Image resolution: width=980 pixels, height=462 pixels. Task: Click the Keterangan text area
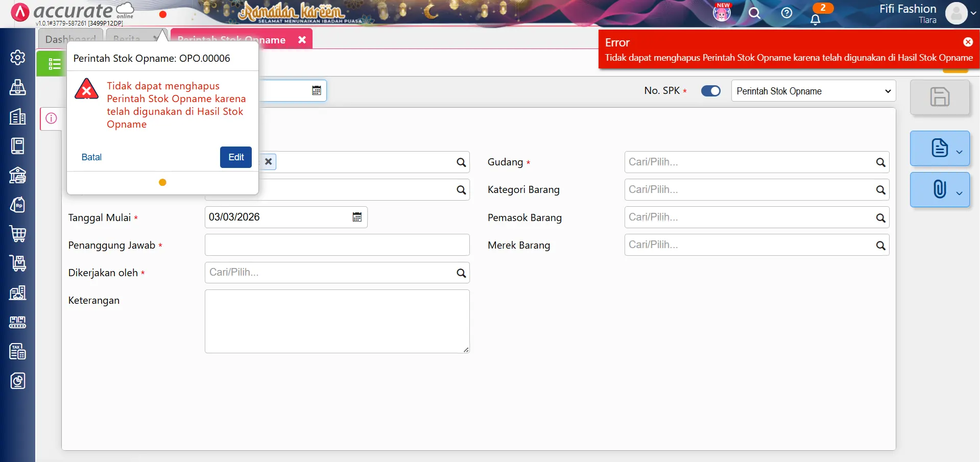337,321
